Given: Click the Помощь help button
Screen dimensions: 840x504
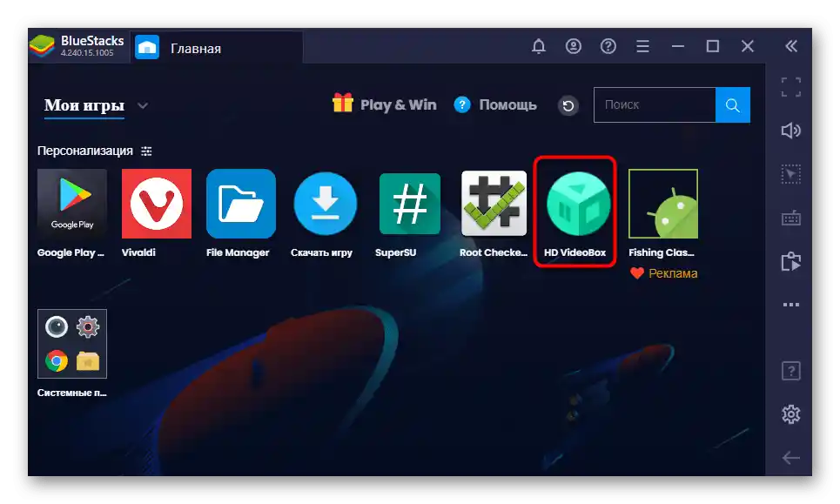Looking at the screenshot, I should coord(495,104).
